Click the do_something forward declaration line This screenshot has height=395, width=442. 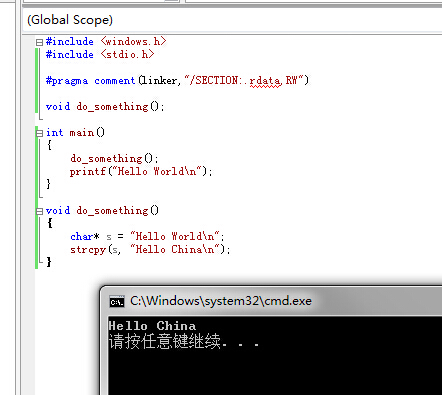click(x=105, y=107)
